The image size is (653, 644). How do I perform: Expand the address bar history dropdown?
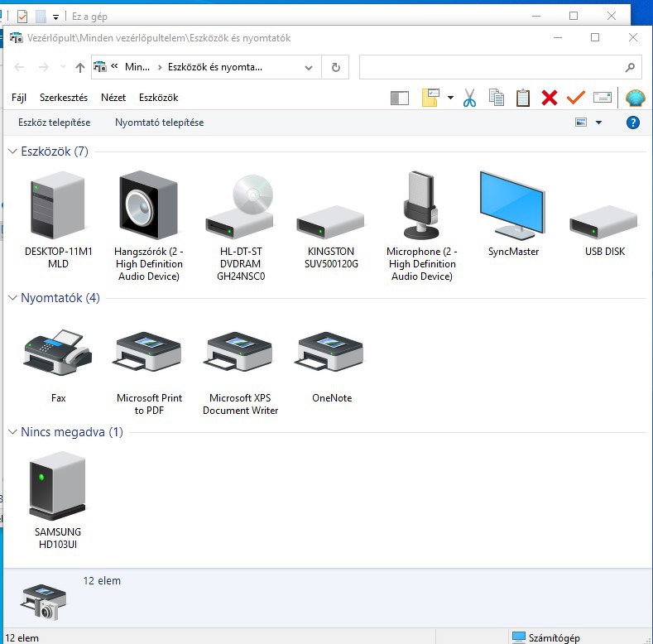pyautogui.click(x=309, y=68)
